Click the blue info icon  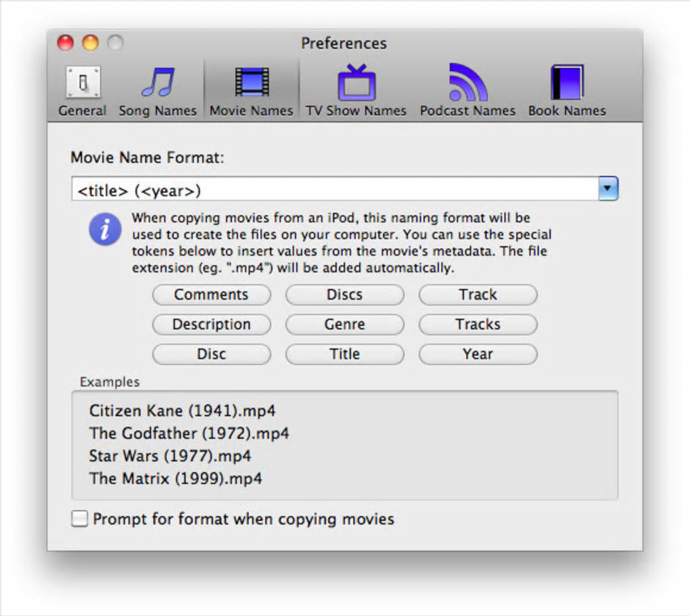[x=105, y=229]
